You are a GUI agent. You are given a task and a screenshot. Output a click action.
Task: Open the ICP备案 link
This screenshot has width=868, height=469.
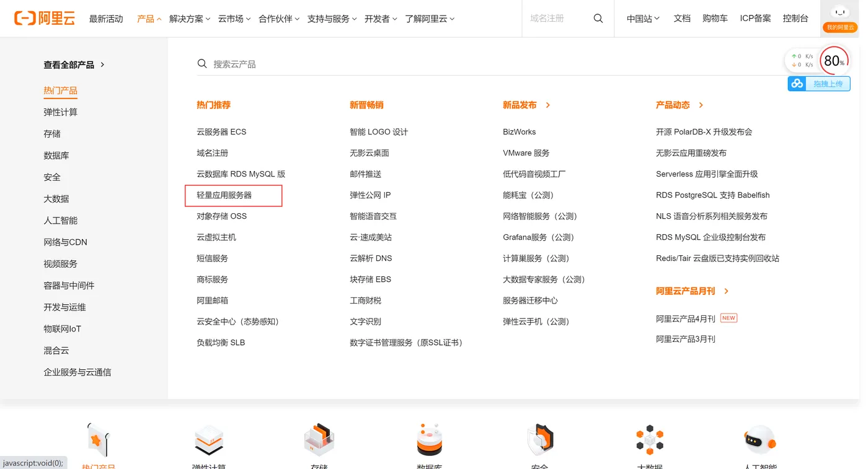(755, 19)
